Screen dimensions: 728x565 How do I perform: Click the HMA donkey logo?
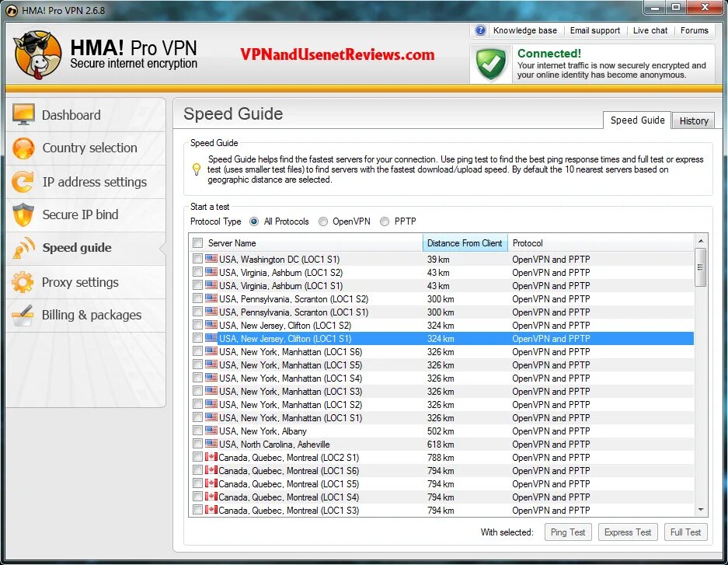(37, 54)
